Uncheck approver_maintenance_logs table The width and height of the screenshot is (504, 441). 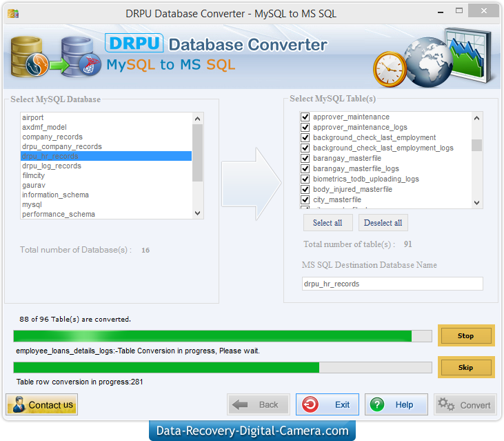tap(305, 127)
